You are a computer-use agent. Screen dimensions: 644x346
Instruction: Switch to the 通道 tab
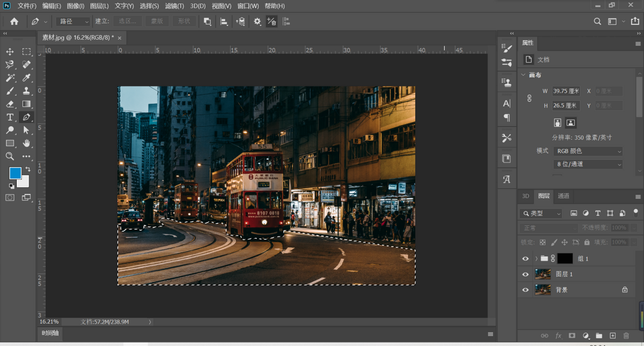tap(563, 196)
